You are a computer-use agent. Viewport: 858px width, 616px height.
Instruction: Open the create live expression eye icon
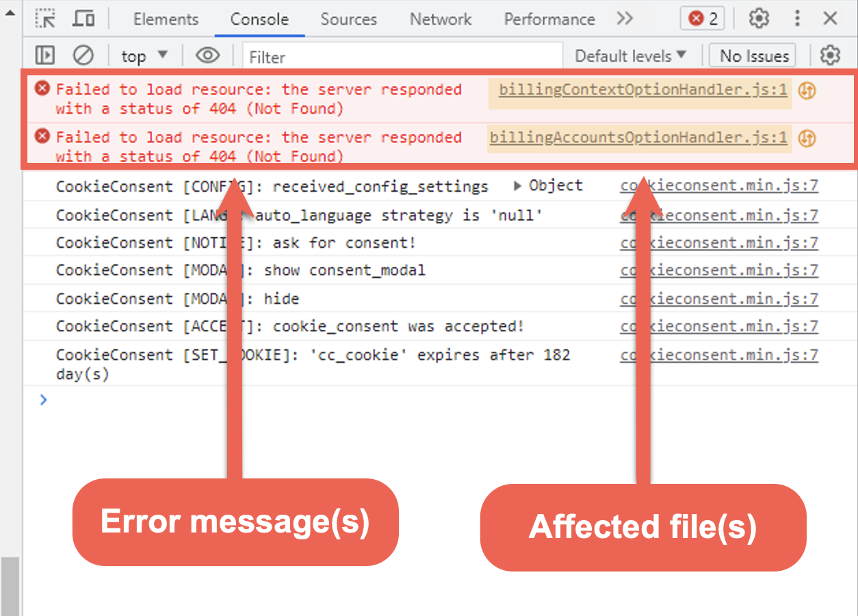[207, 55]
